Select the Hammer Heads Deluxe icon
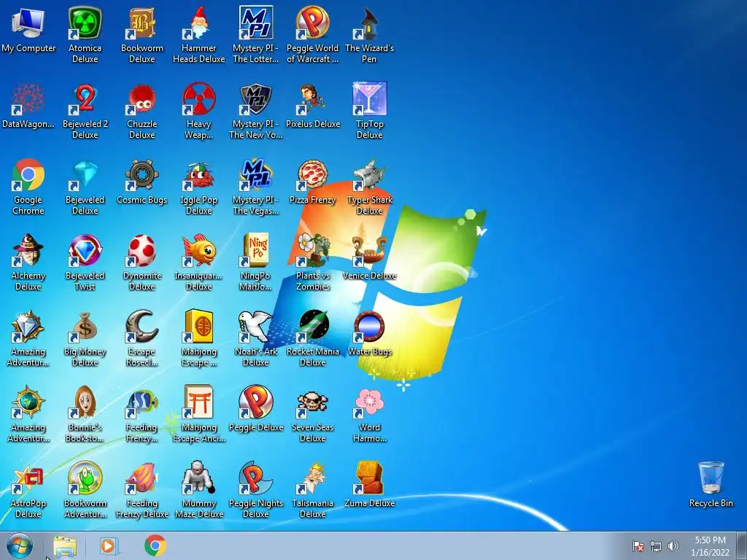Screen dimensions: 747x560 [198, 23]
